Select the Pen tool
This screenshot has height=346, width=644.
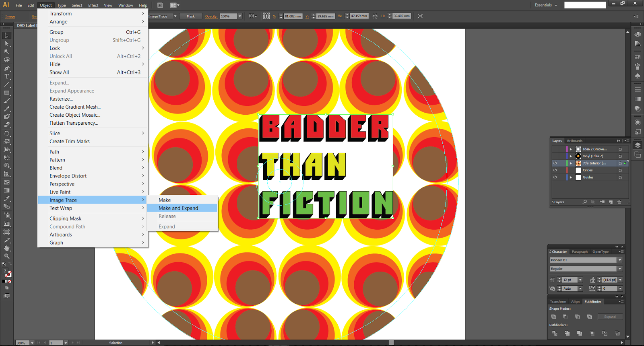(x=7, y=68)
